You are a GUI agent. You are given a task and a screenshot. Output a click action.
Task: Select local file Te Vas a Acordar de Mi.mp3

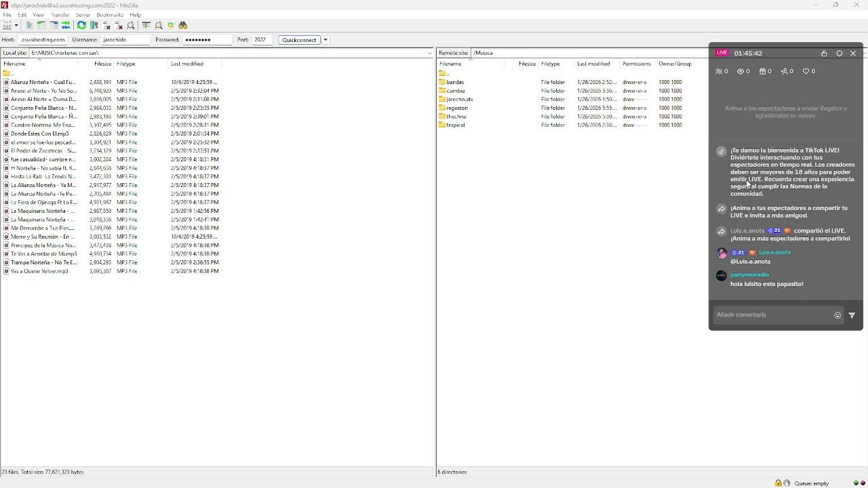[x=41, y=254]
